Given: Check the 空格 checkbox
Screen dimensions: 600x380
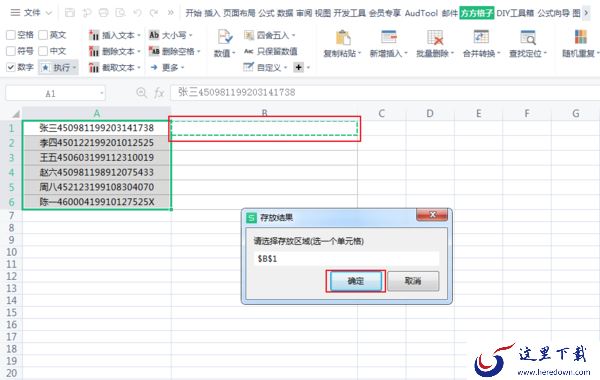Looking at the screenshot, I should coord(11,35).
